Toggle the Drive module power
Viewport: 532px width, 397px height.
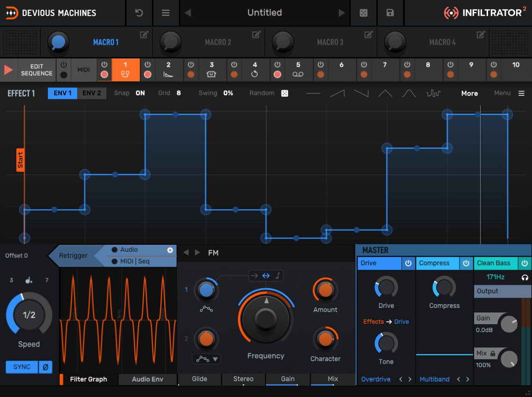pos(408,263)
